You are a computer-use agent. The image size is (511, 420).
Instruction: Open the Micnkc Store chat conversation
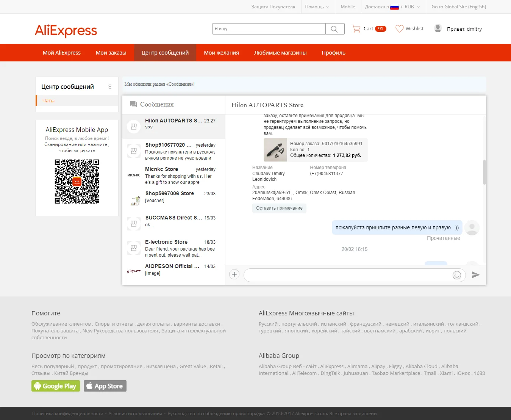click(x=174, y=175)
